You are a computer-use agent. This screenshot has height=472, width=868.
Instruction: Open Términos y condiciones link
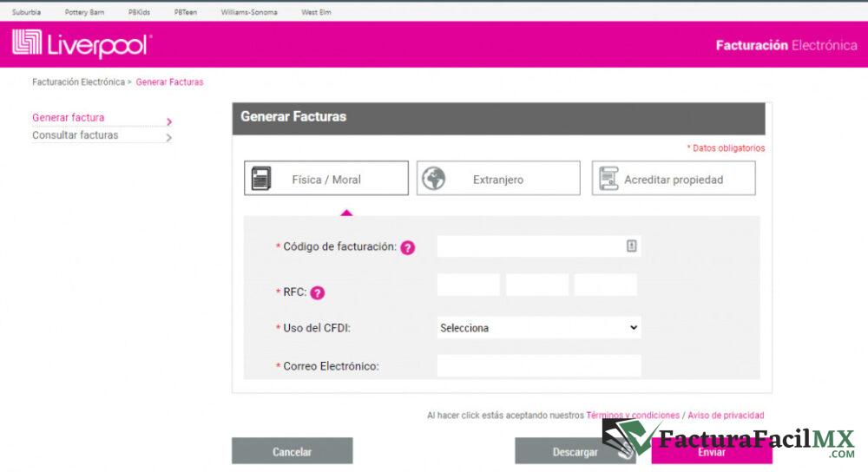click(633, 415)
